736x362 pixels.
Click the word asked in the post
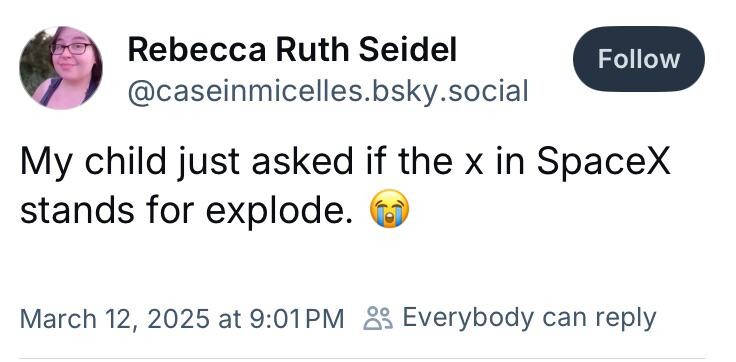coord(302,161)
